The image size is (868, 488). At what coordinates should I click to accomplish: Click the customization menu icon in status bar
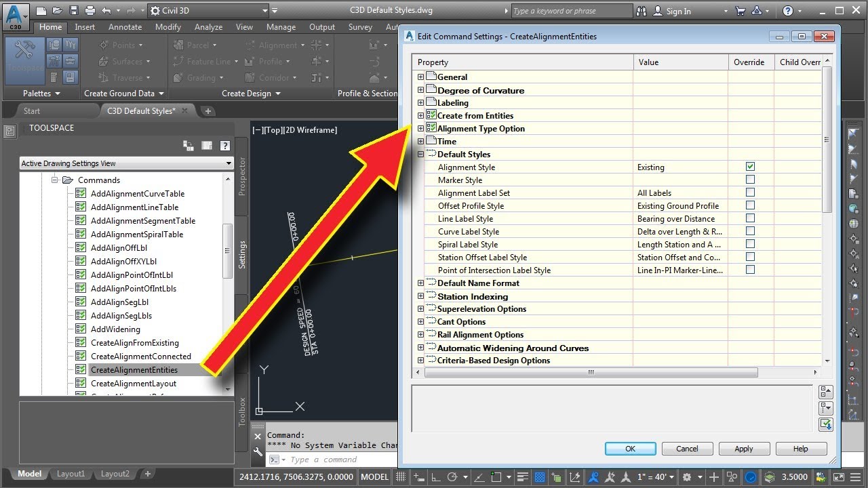(856, 476)
